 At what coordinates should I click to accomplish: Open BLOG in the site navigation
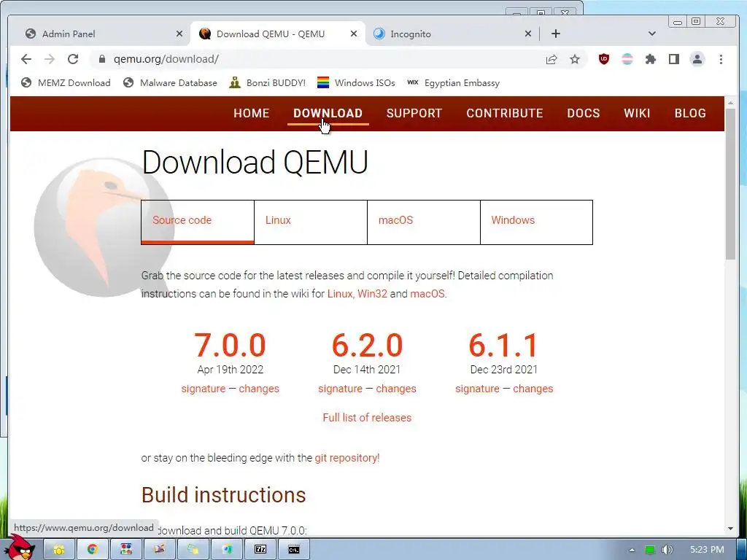coord(690,113)
